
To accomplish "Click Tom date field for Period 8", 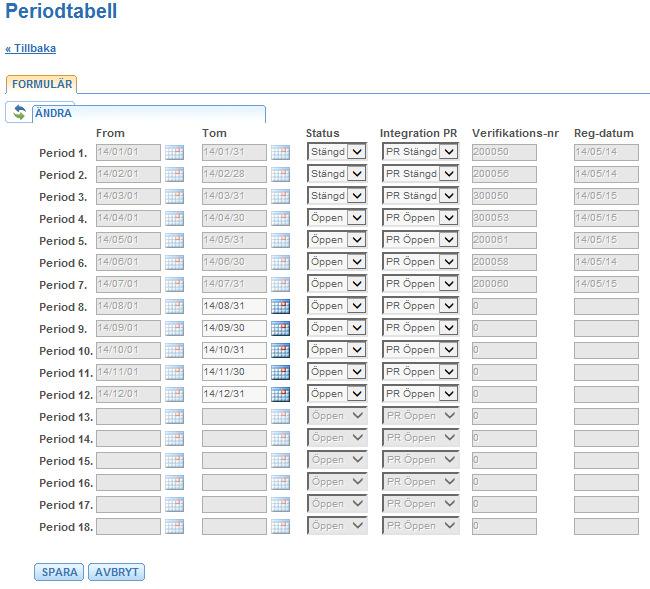I will pos(234,306).
